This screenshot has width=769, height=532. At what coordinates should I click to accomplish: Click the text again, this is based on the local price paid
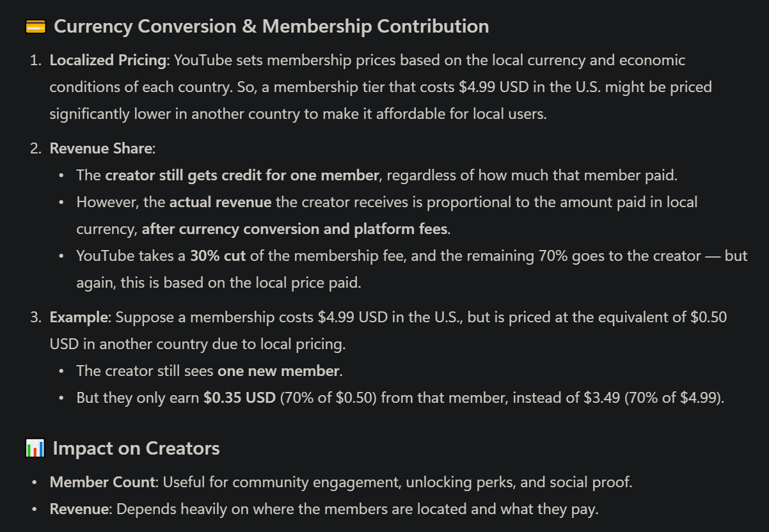click(x=219, y=283)
